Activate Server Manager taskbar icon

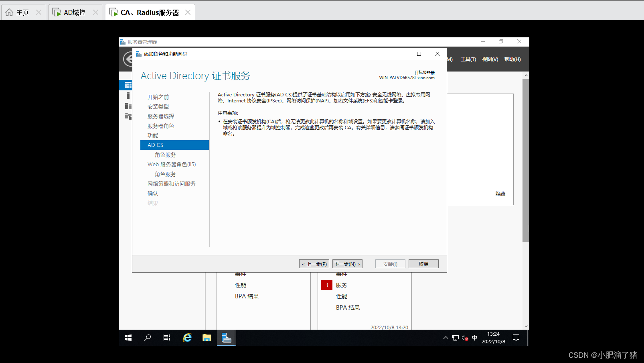227,338
